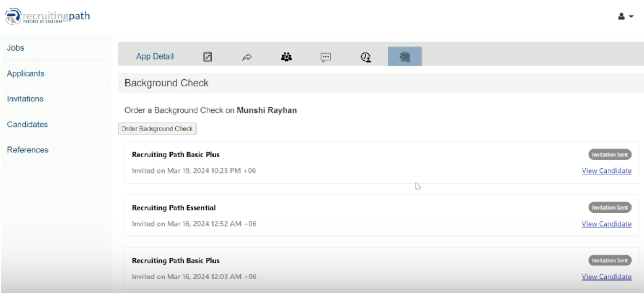Click Invitation Sent badge for Mar 19 invitation
This screenshot has width=644, height=293.
tap(610, 154)
